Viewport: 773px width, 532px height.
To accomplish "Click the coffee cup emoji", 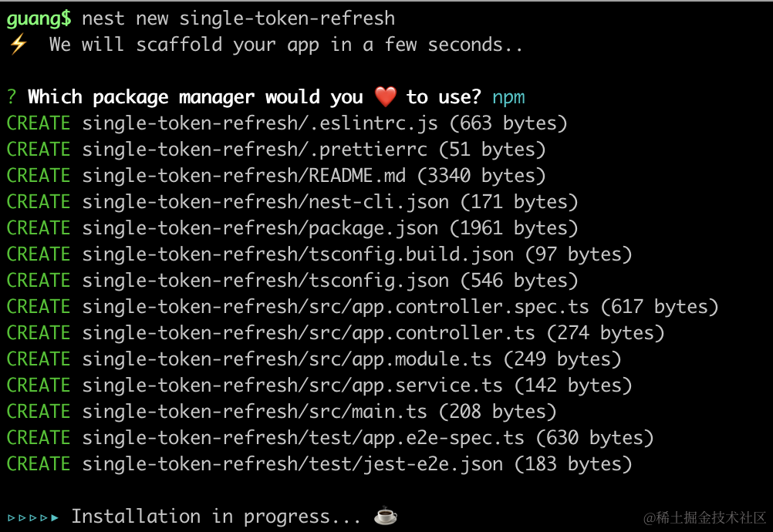I will pyautogui.click(x=385, y=516).
